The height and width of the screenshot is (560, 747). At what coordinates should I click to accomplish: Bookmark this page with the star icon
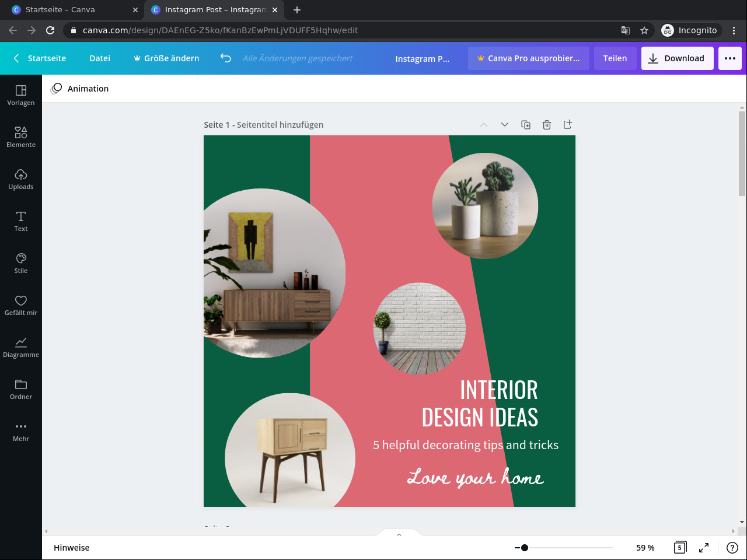(x=644, y=30)
